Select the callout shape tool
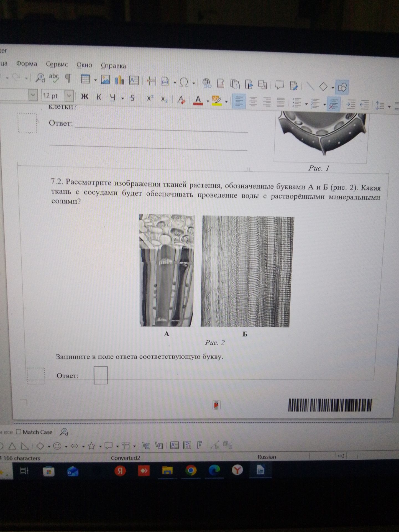Screen dimensions: 399x532 click(108, 446)
